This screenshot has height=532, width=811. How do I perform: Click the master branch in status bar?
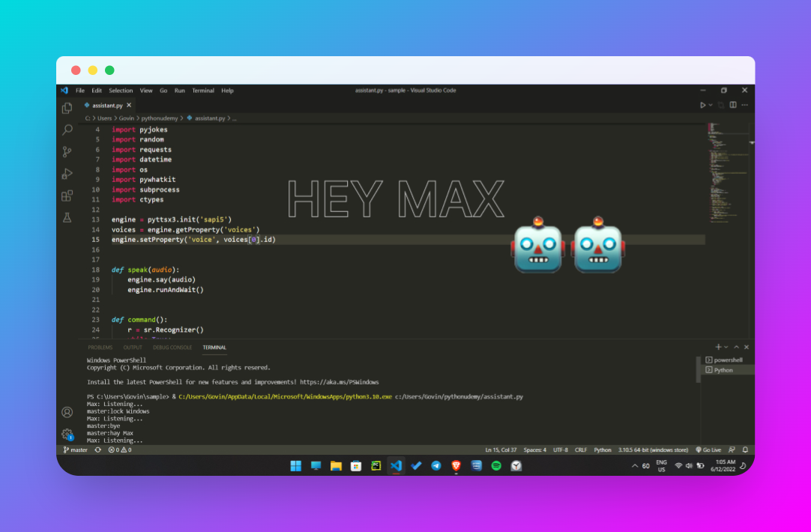[x=76, y=450]
